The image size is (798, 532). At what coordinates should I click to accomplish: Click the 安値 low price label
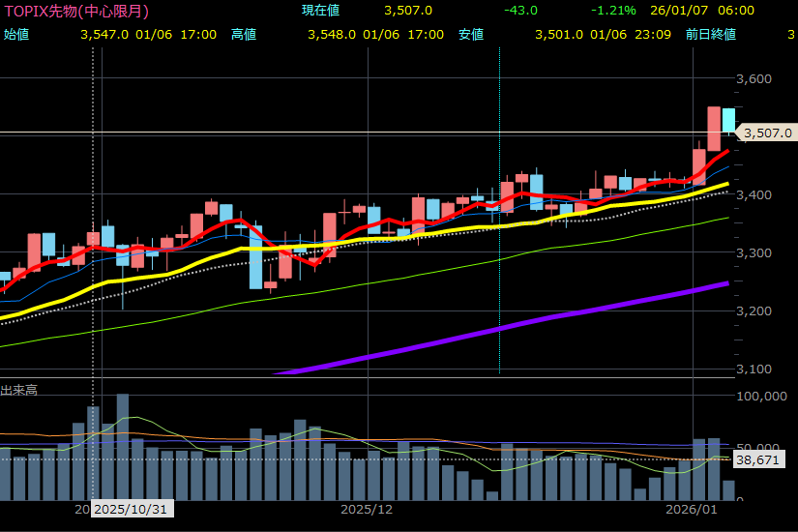coord(471,35)
